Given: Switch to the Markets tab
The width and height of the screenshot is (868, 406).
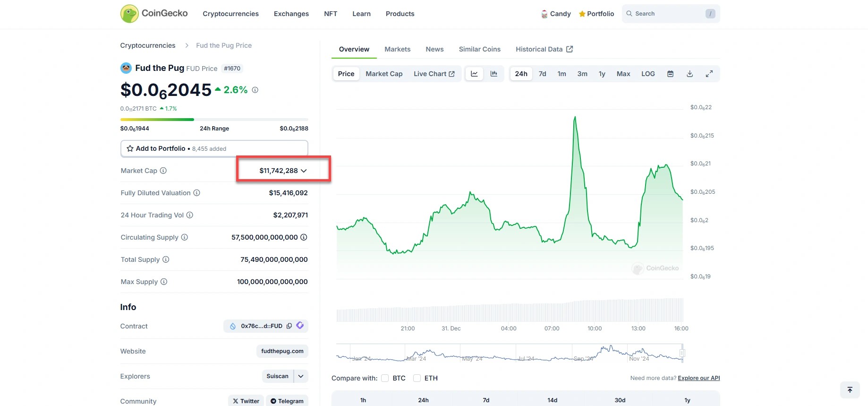Looking at the screenshot, I should coord(397,49).
